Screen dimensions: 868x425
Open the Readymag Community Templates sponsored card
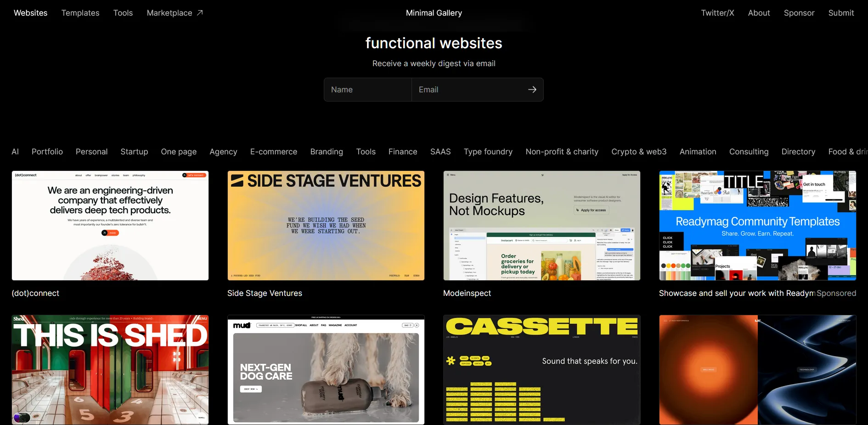coord(758,226)
